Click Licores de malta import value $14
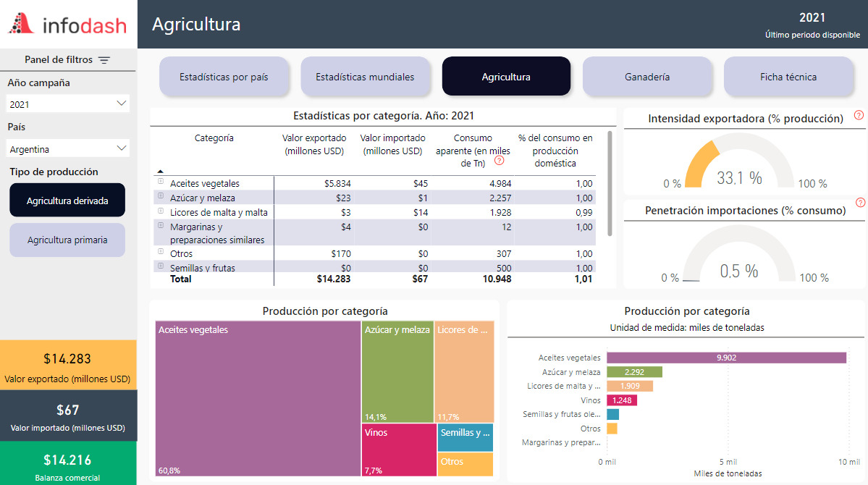868x485 pixels. [420, 213]
